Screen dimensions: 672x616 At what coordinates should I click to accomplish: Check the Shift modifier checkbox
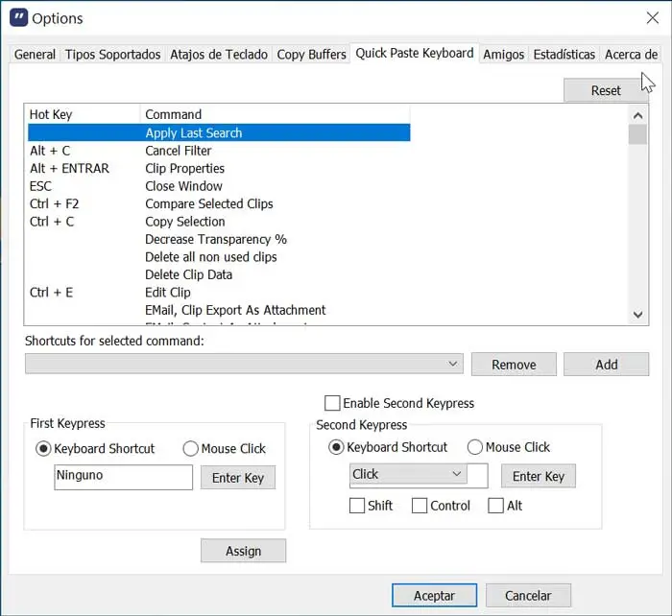tap(357, 506)
